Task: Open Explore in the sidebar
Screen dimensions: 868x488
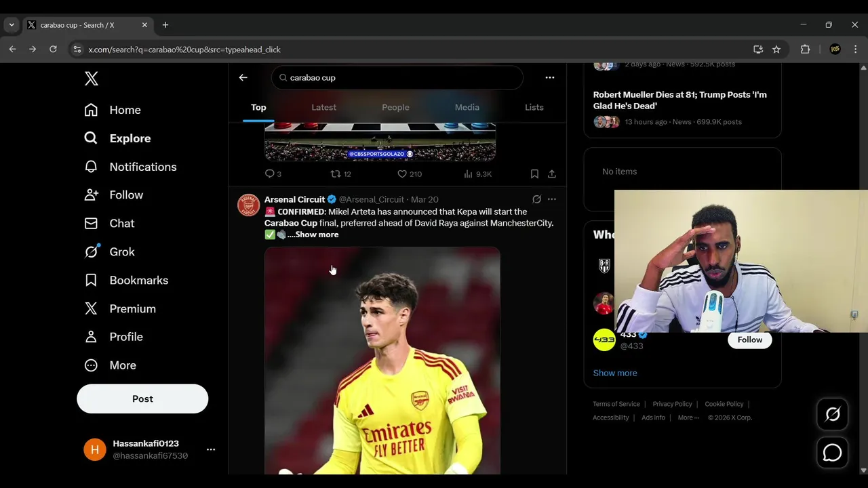Action: coord(117,138)
